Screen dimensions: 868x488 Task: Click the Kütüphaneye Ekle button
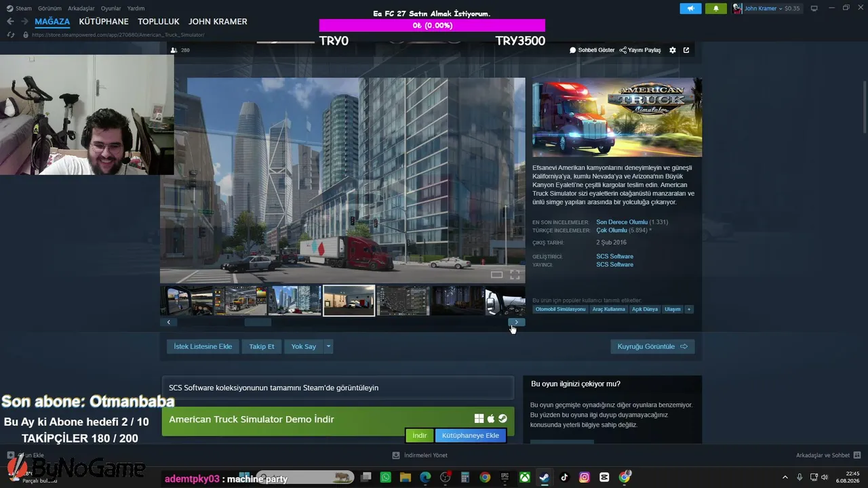tap(471, 435)
